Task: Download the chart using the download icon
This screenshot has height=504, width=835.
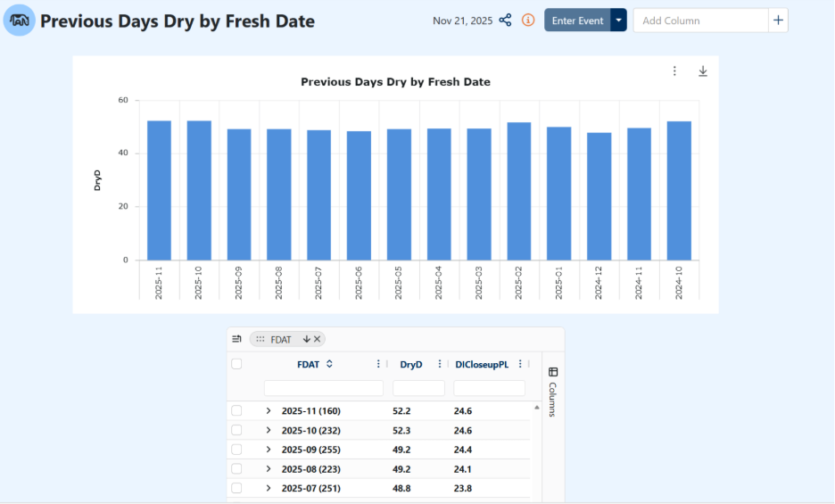Action: 702,71
